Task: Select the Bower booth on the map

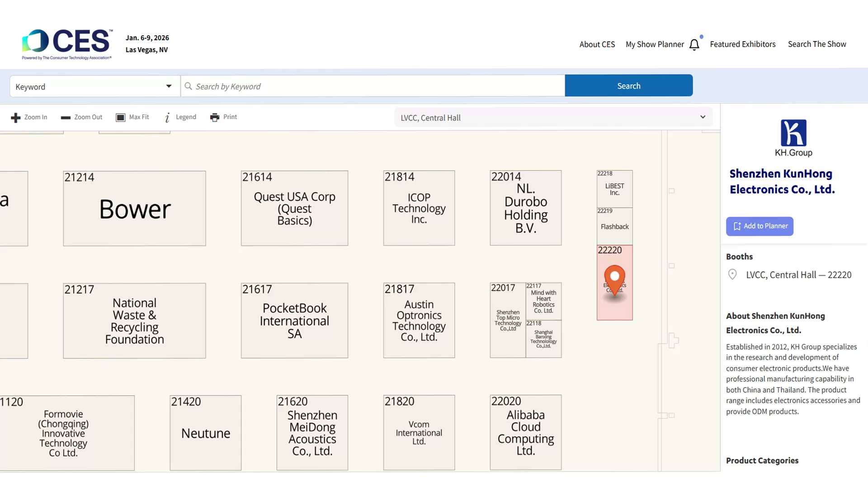Action: coord(134,208)
